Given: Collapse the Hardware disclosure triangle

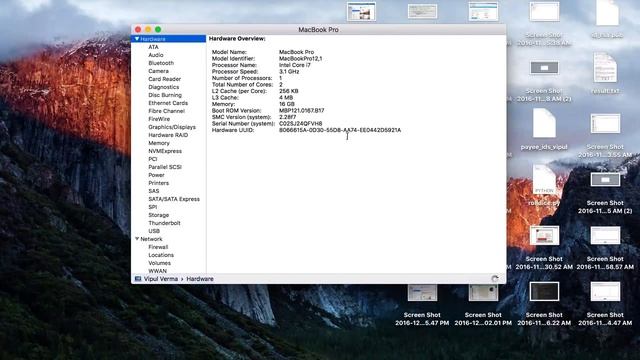Looking at the screenshot, I should (137, 39).
